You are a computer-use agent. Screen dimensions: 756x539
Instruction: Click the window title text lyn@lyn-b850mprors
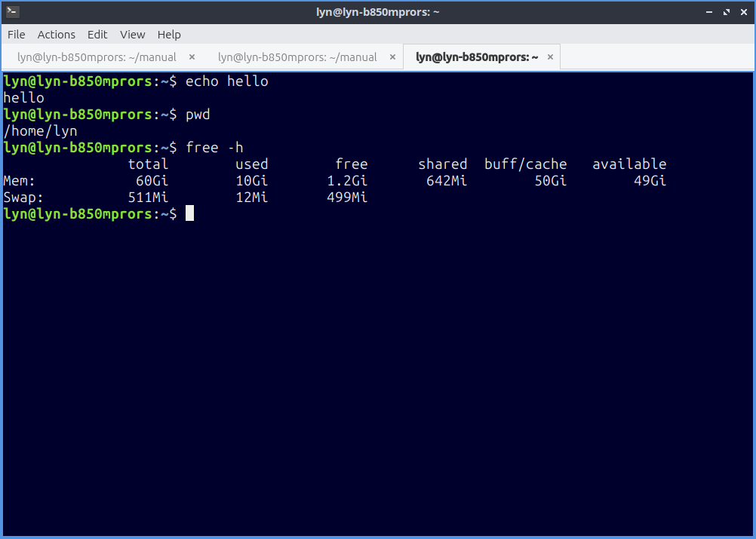378,12
